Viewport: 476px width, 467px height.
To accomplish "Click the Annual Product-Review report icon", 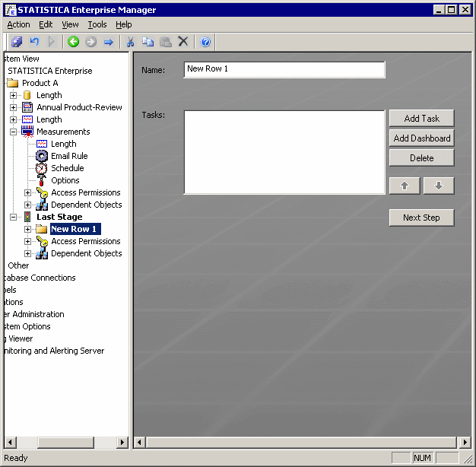I will tap(27, 107).
